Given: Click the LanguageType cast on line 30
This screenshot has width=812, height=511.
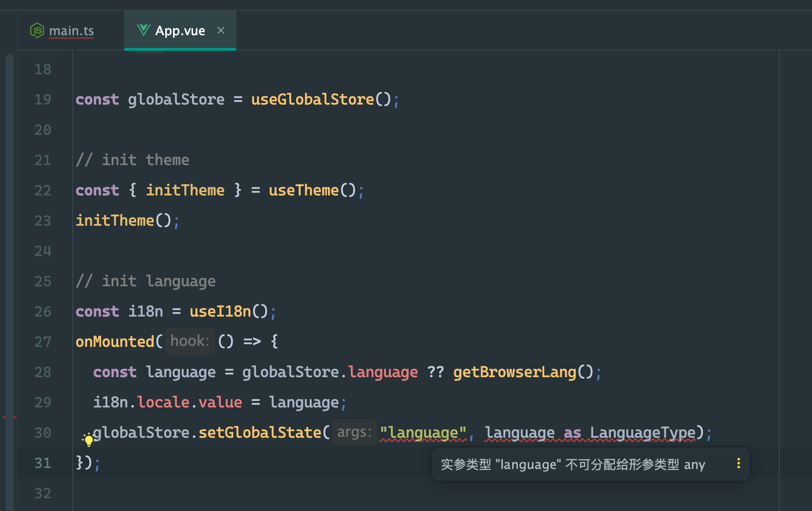Looking at the screenshot, I should (642, 432).
